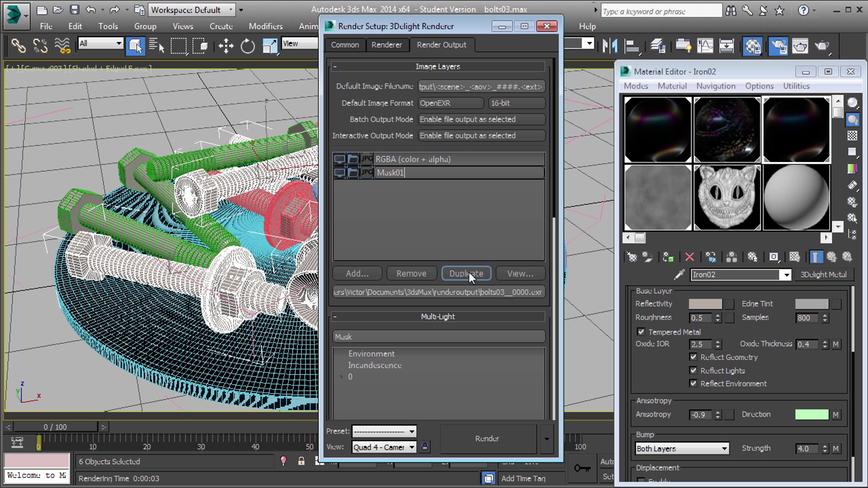Click the Align tool icon

(632, 46)
